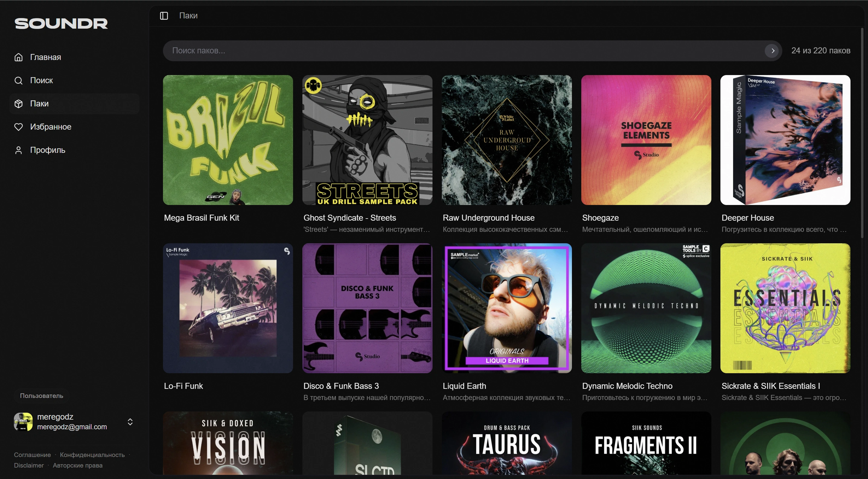868x479 pixels.
Task: Open the Dynamic Melodic Techno pack cover
Action: tap(646, 308)
